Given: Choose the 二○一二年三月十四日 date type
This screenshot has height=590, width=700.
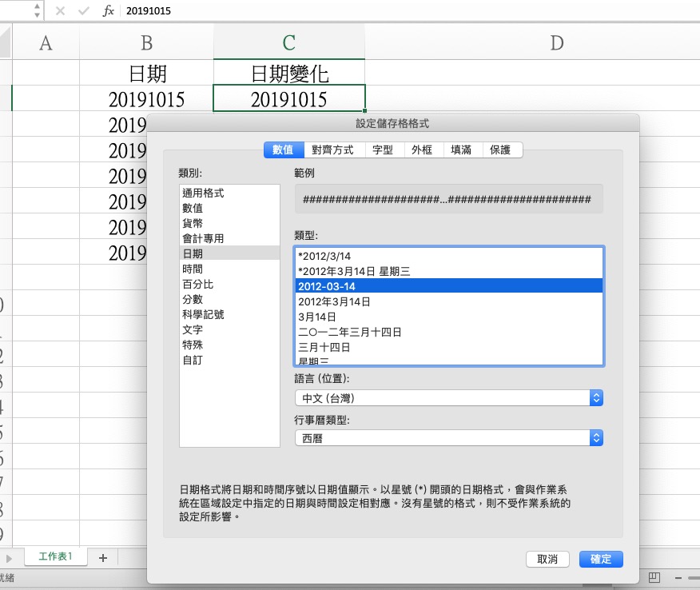Looking at the screenshot, I should coord(449,333).
